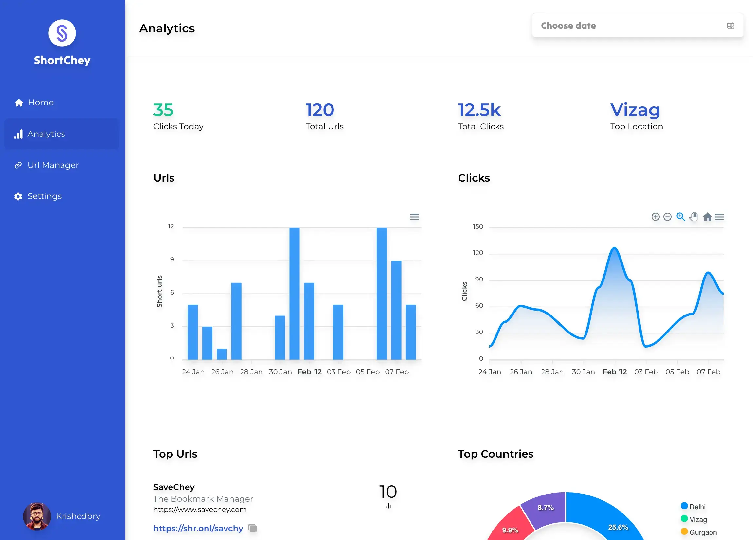Click the 8.7% purple donut segment
Viewport: 756px width, 540px height.
pyautogui.click(x=546, y=508)
